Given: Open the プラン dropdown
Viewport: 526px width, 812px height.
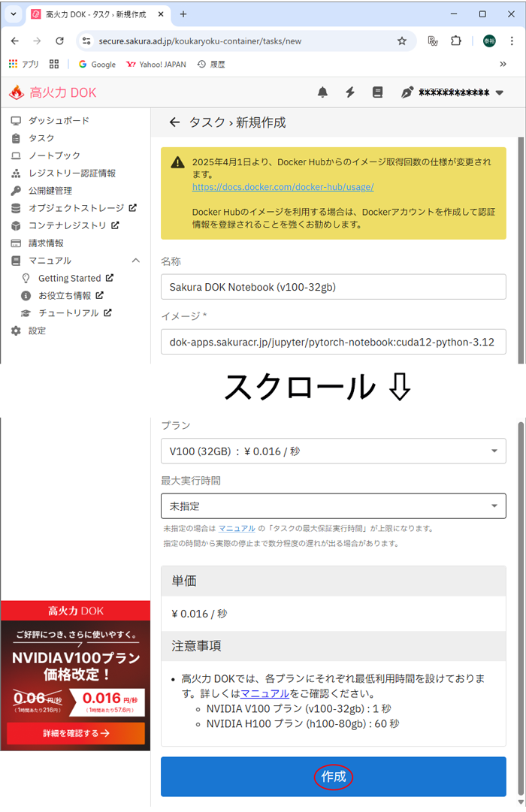Looking at the screenshot, I should [x=333, y=451].
